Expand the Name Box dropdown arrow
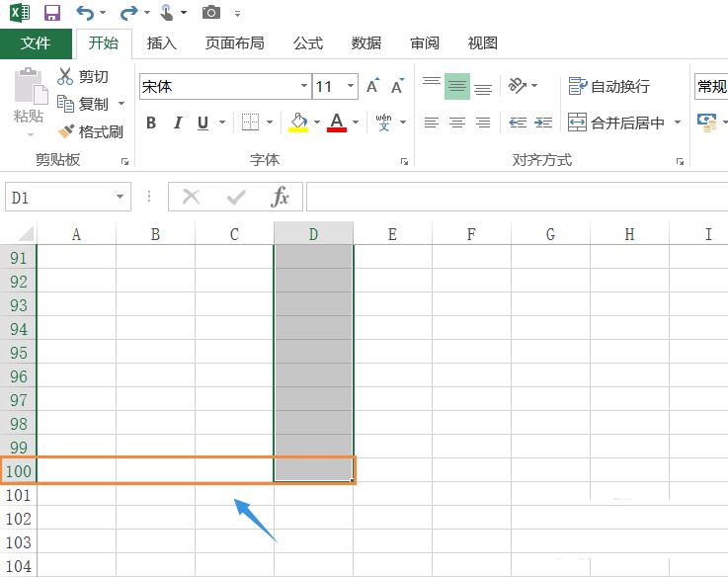This screenshot has width=728, height=577. tap(121, 198)
